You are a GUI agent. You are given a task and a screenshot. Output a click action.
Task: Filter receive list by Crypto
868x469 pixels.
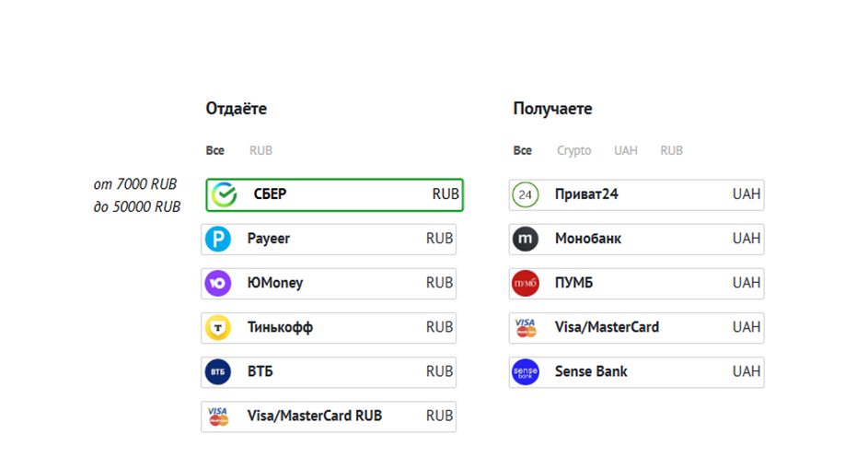(574, 151)
